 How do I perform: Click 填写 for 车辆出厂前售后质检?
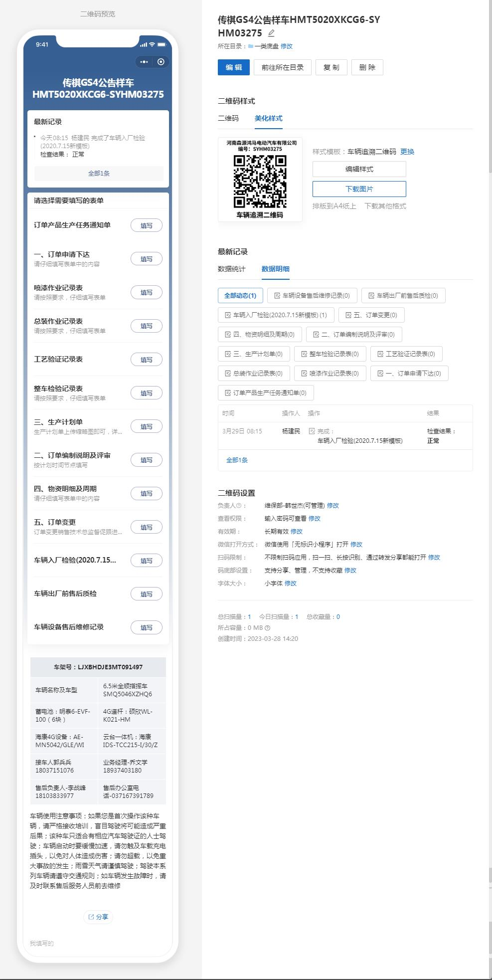pyautogui.click(x=147, y=594)
